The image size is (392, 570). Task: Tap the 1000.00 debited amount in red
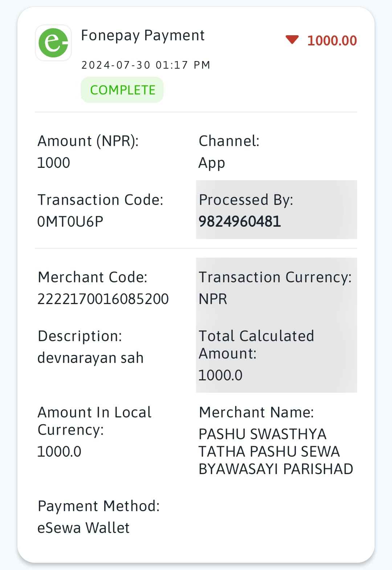click(332, 41)
